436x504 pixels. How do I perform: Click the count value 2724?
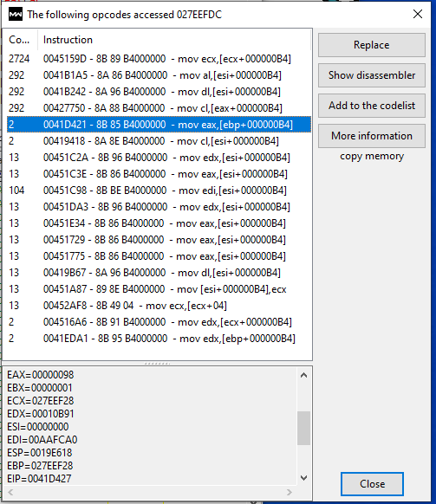pos(19,59)
